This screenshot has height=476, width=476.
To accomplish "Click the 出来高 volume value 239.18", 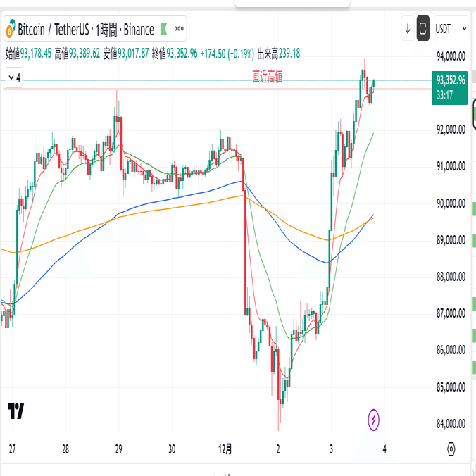I will click(289, 52).
